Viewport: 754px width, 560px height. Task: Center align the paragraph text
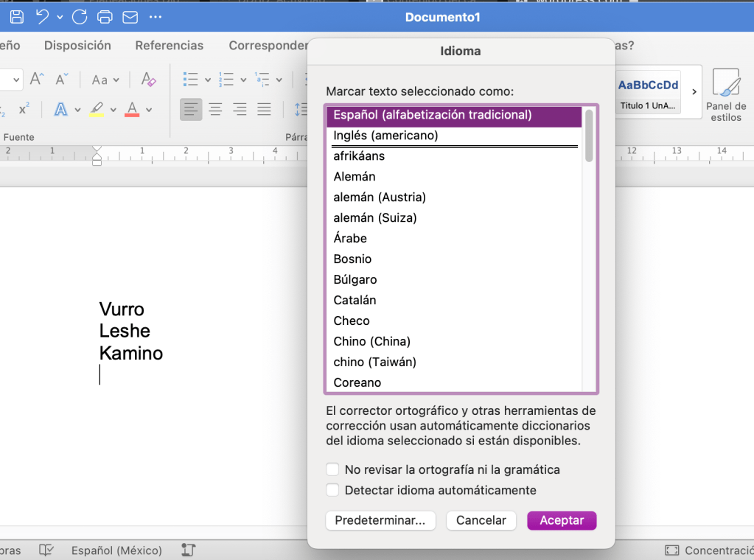click(215, 110)
